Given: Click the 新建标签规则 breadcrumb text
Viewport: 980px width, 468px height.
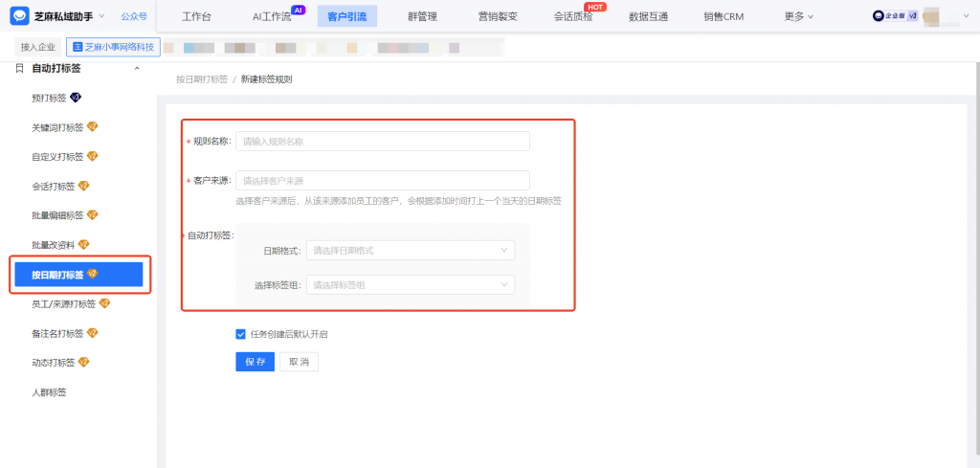Looking at the screenshot, I should pos(266,79).
